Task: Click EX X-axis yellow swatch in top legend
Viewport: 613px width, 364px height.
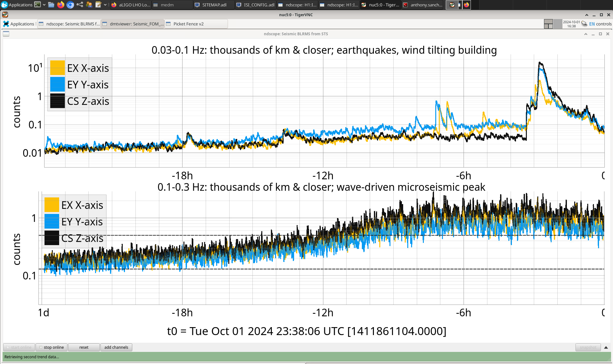Action: coord(58,68)
